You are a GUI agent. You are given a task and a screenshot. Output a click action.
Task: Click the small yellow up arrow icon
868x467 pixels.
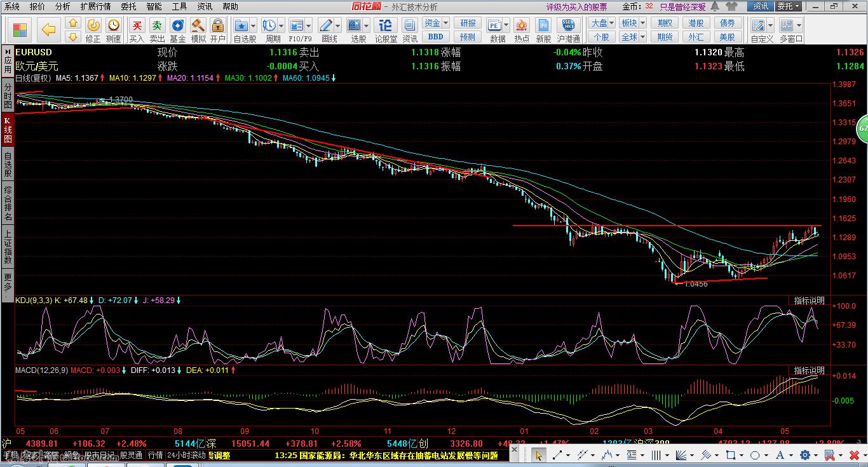pyautogui.click(x=73, y=24)
